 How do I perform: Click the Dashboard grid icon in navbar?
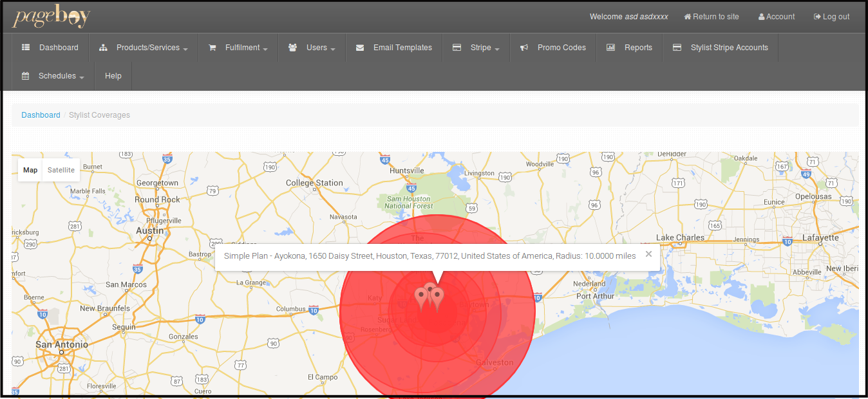[26, 48]
